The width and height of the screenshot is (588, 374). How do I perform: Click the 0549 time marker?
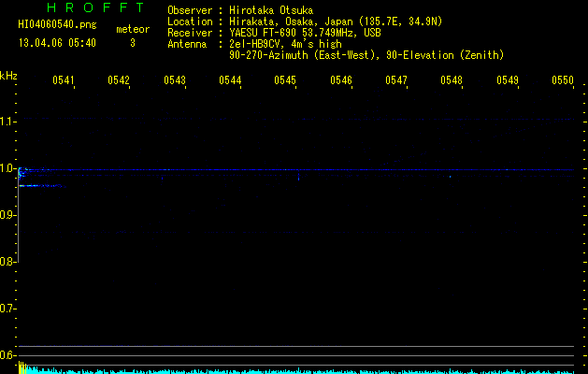click(507, 80)
